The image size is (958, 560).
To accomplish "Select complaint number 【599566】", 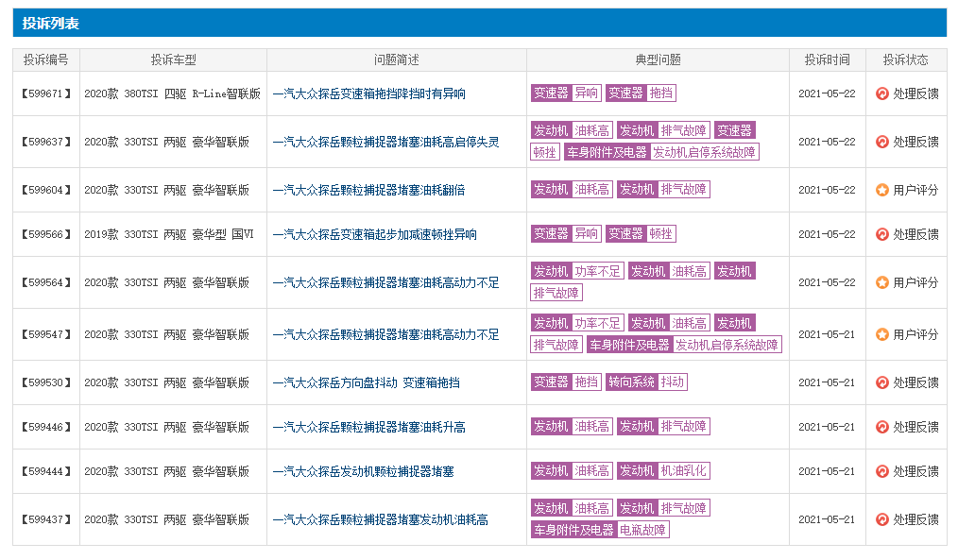I will pyautogui.click(x=46, y=234).
